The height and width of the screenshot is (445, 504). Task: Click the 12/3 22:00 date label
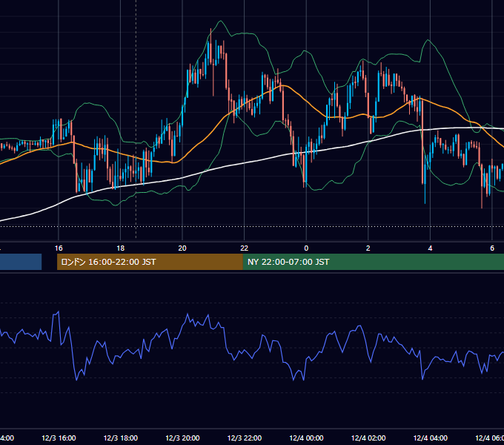(x=245, y=438)
